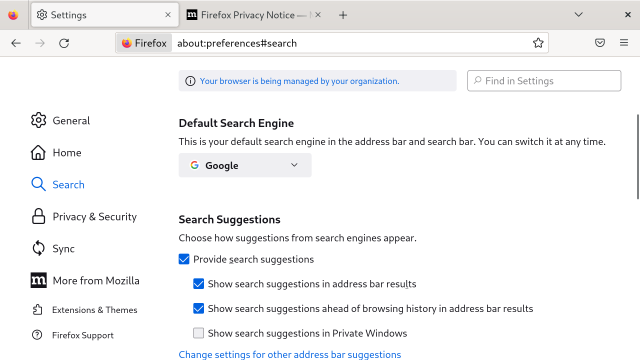Image resolution: width=640 pixels, height=360 pixels.
Task: Switch to the Settings tab
Action: tap(105, 15)
